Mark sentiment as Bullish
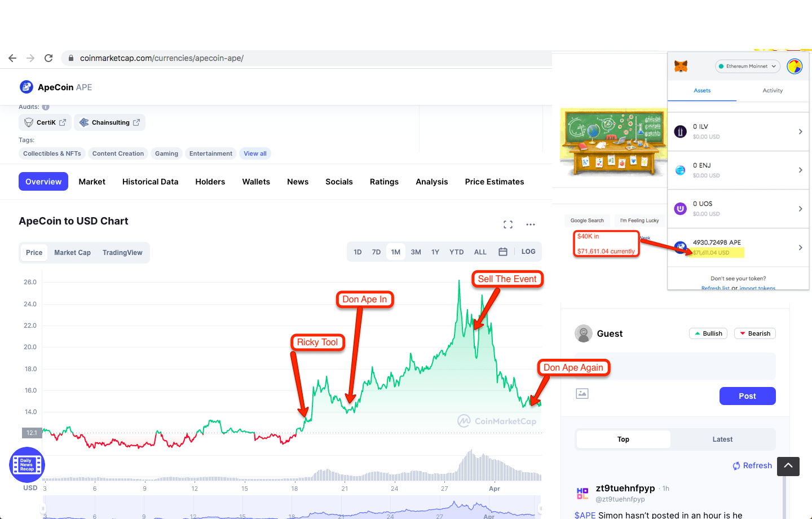This screenshot has width=812, height=519. [708, 333]
